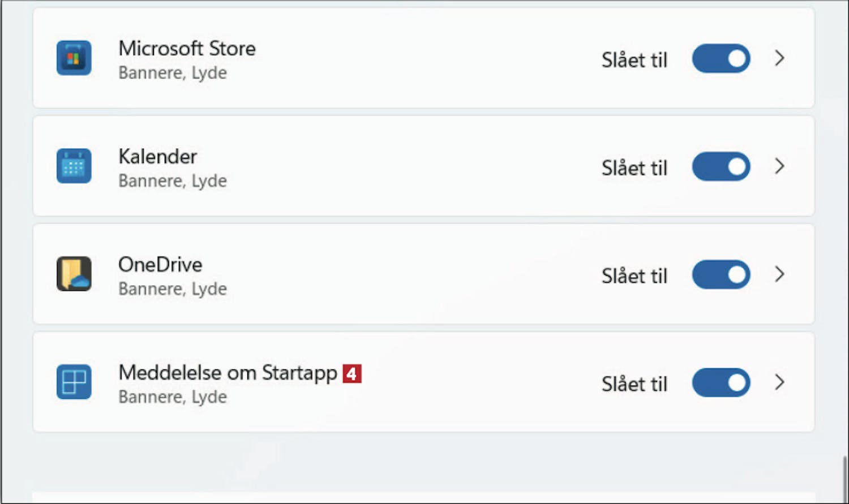849x504 pixels.
Task: Click the Microsoft Store app icon
Action: coord(74,58)
